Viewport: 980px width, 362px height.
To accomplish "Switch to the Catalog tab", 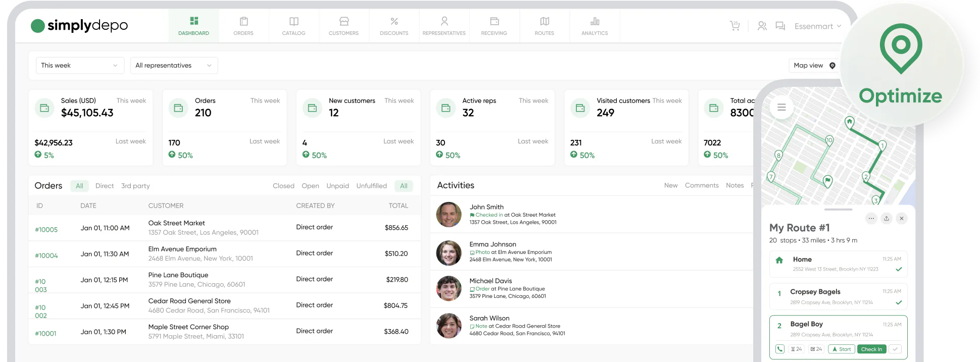I will tap(293, 26).
